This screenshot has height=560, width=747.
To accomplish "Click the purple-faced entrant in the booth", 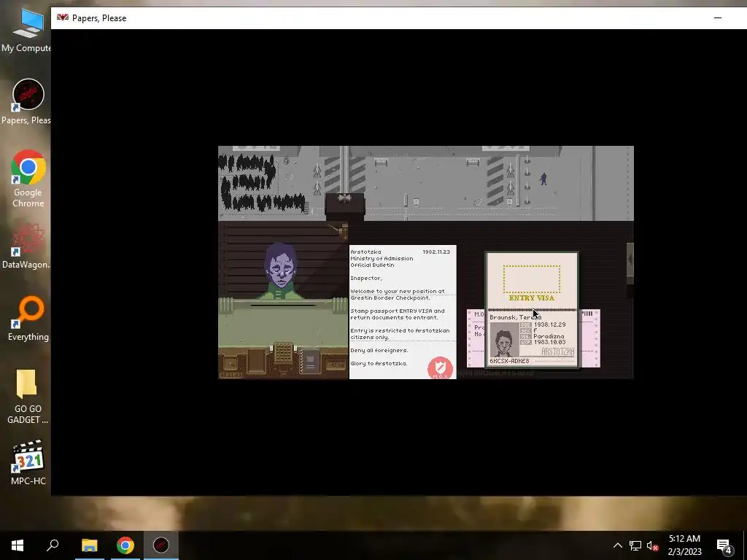I will coord(281,271).
